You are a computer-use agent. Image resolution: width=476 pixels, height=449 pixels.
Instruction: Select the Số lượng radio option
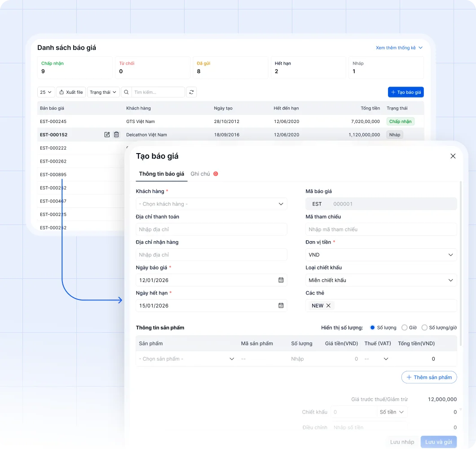pos(372,327)
